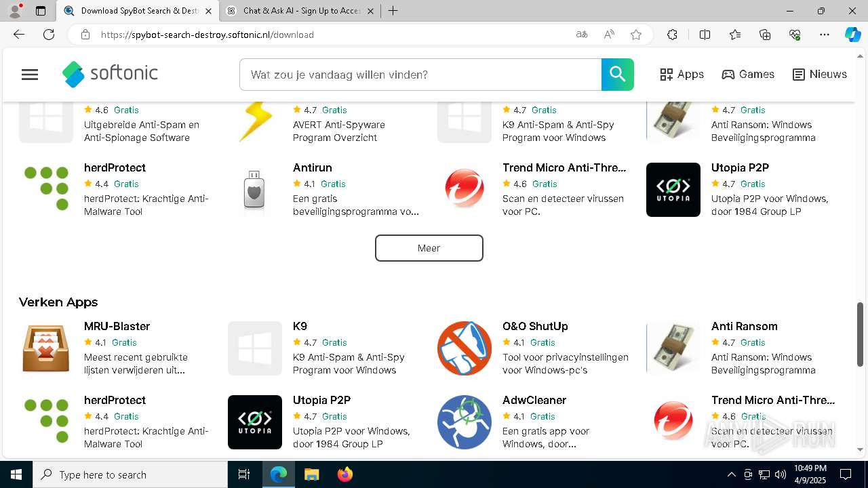Refresh the current page

pos(49,35)
